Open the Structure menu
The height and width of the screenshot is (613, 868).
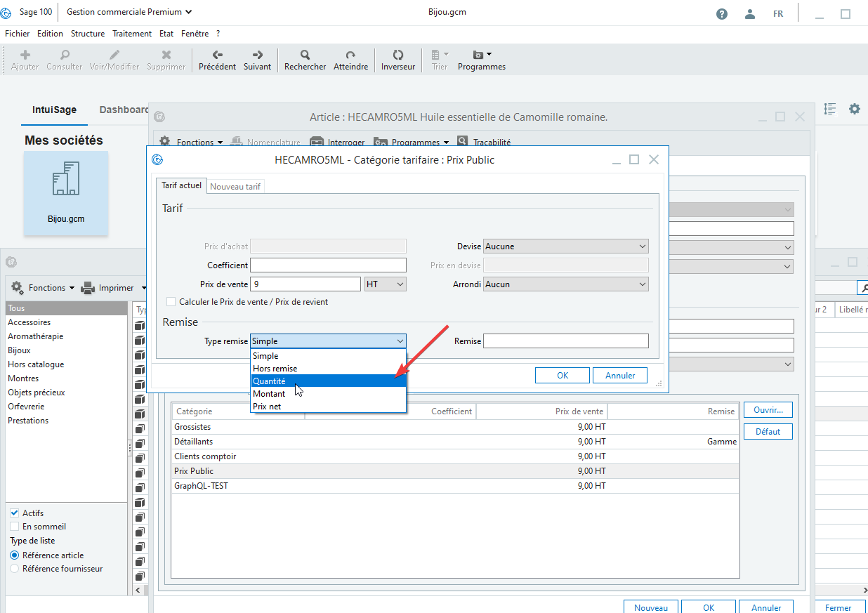[x=88, y=34]
